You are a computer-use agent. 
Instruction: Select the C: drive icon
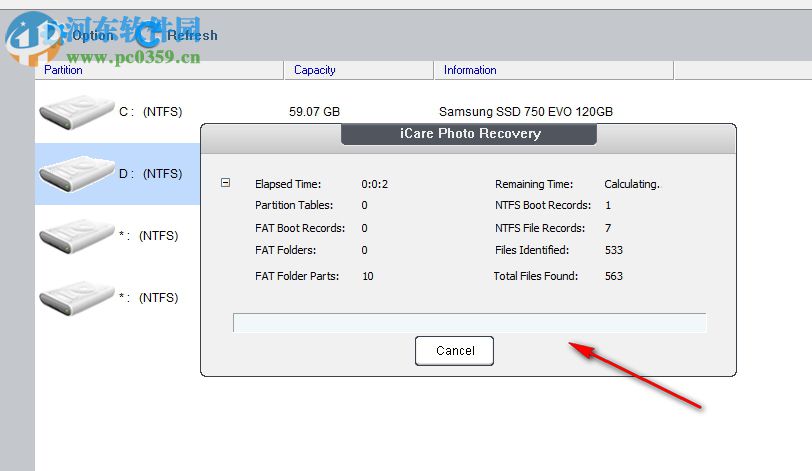point(77,111)
